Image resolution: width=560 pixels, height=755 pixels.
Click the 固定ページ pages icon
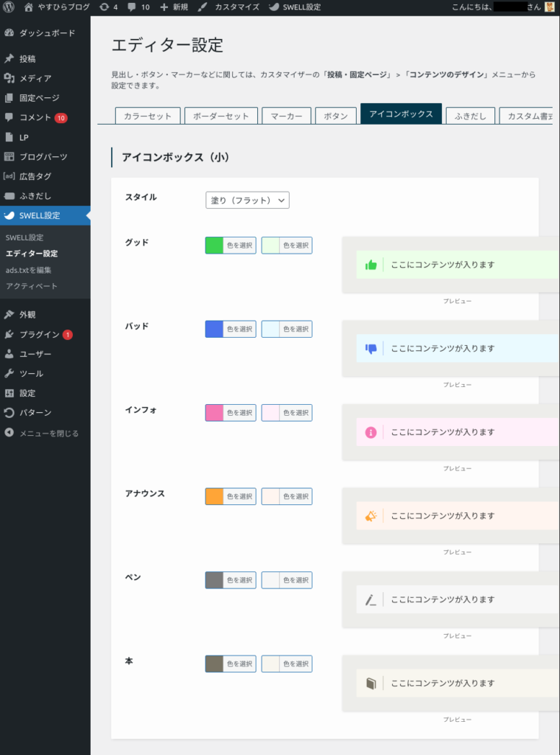coord(9,98)
